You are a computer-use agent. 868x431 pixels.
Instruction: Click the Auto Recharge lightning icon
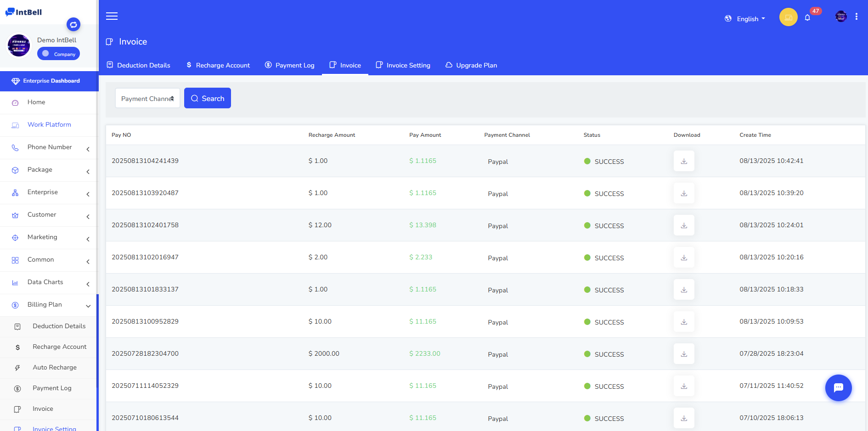click(17, 368)
